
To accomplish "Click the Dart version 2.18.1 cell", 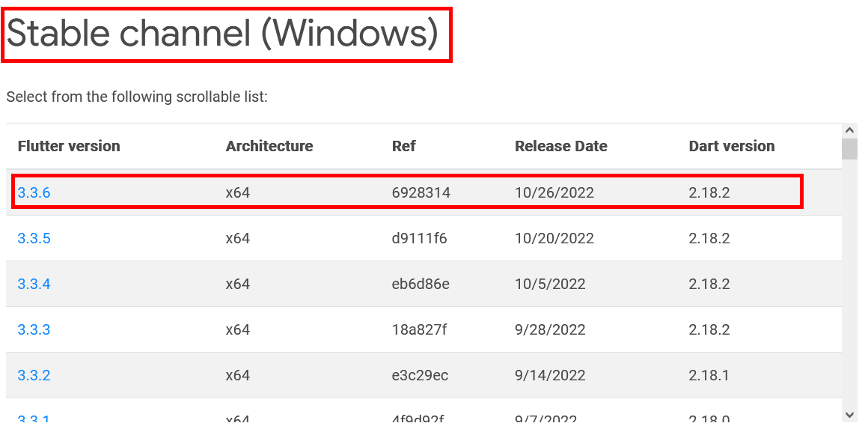I will (x=709, y=375).
